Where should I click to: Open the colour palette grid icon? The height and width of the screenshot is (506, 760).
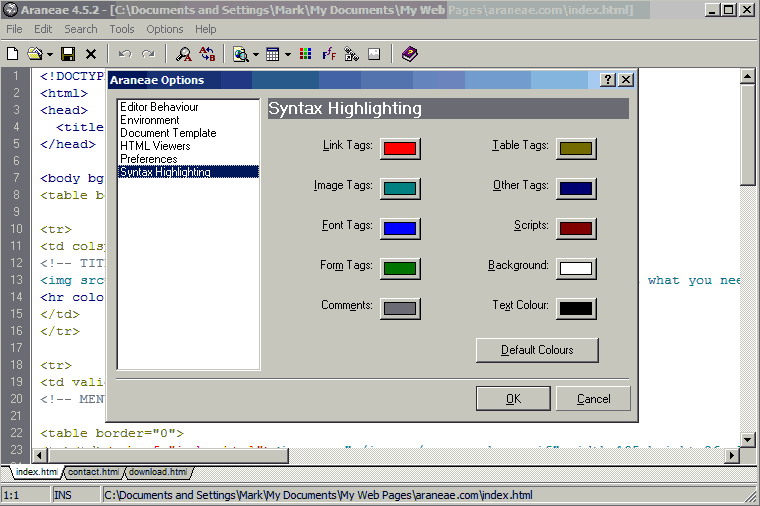pyautogui.click(x=305, y=54)
